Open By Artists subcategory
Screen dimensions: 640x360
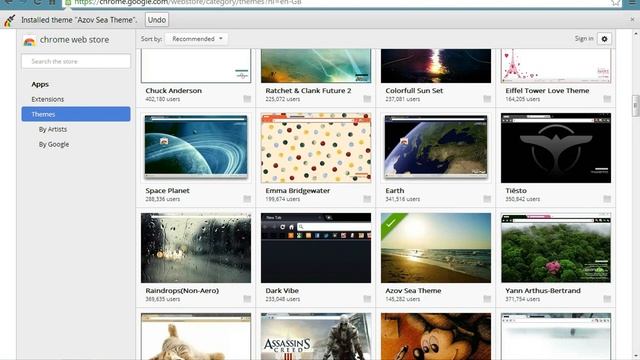coord(53,129)
